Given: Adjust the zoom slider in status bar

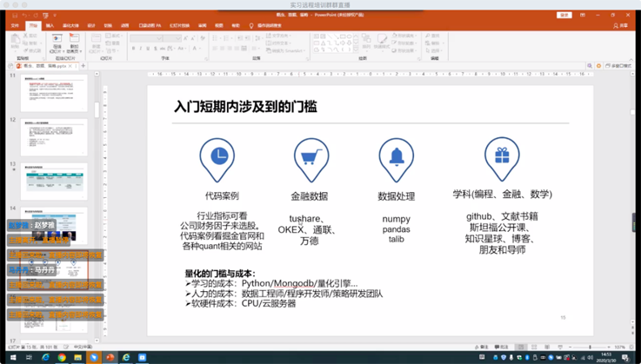Looking at the screenshot, I should [x=591, y=347].
